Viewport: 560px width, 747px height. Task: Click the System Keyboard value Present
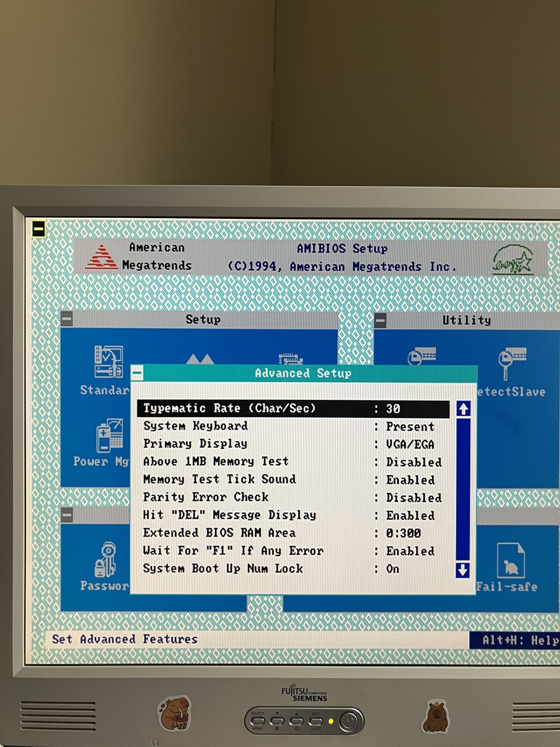410,427
